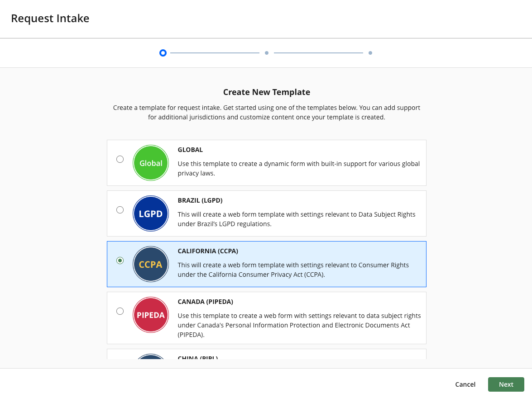
Task: Click the Brazil LGPD description text
Action: click(x=297, y=219)
